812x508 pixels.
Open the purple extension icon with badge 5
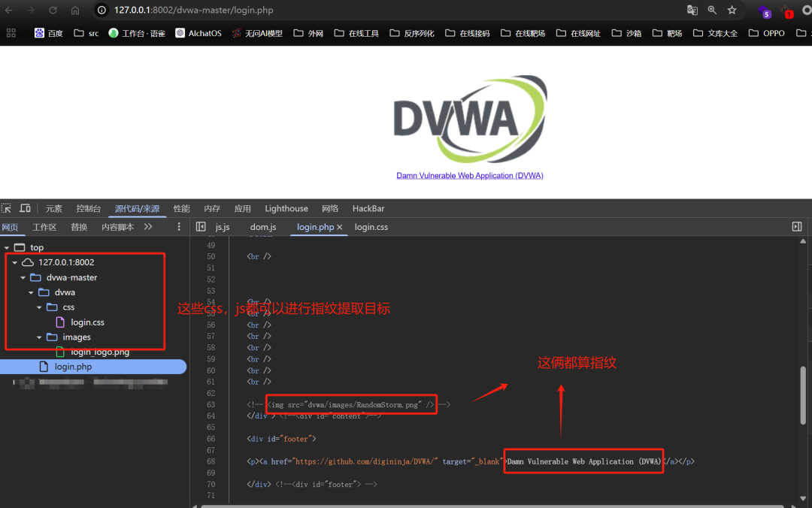(764, 11)
